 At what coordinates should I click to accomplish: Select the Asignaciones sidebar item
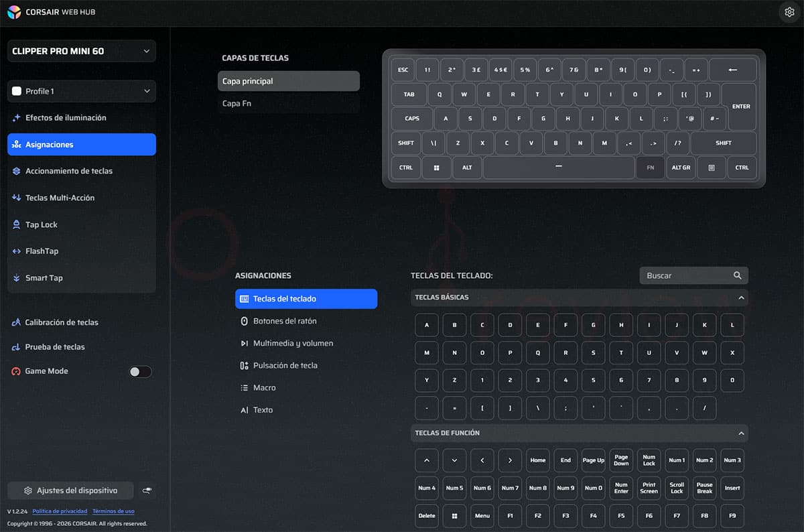(82, 144)
